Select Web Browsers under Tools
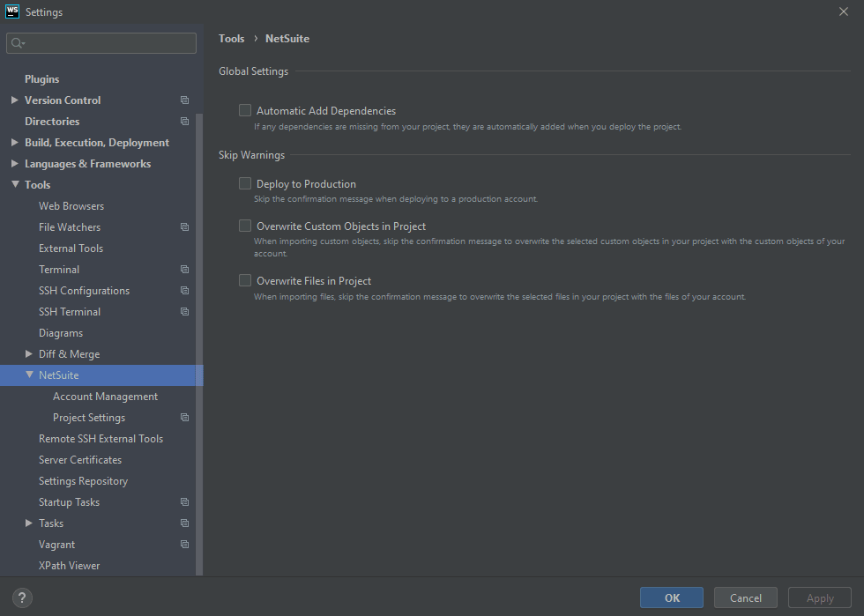Image resolution: width=864 pixels, height=616 pixels. click(x=71, y=206)
